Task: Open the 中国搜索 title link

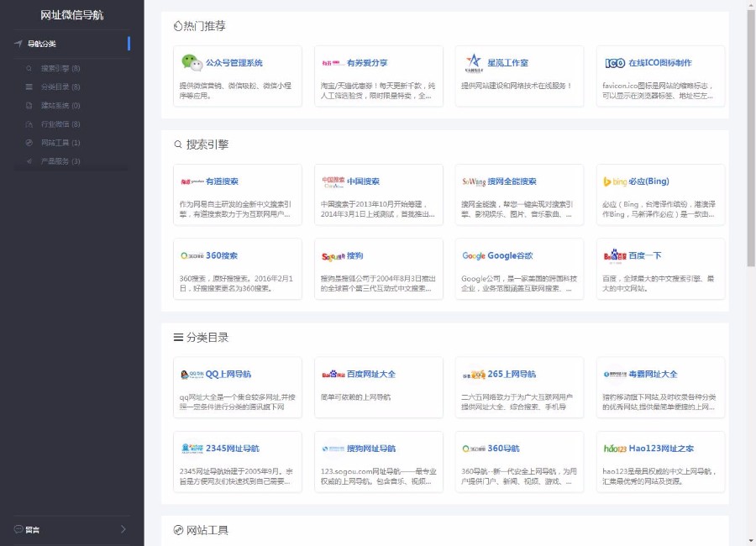Action: (x=364, y=181)
